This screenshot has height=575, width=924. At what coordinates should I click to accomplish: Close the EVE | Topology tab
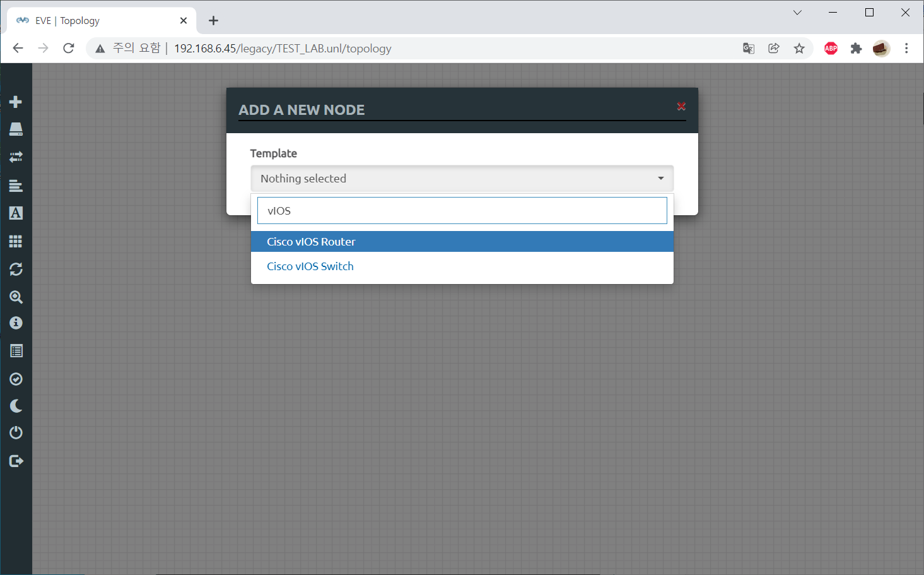coord(184,21)
